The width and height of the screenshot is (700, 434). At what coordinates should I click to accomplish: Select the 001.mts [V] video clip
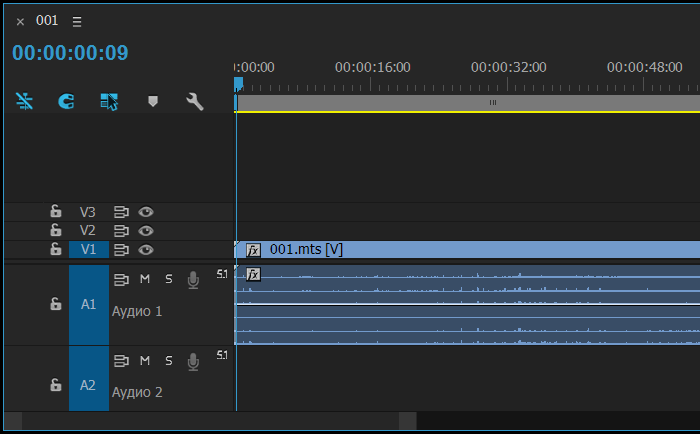coord(467,249)
